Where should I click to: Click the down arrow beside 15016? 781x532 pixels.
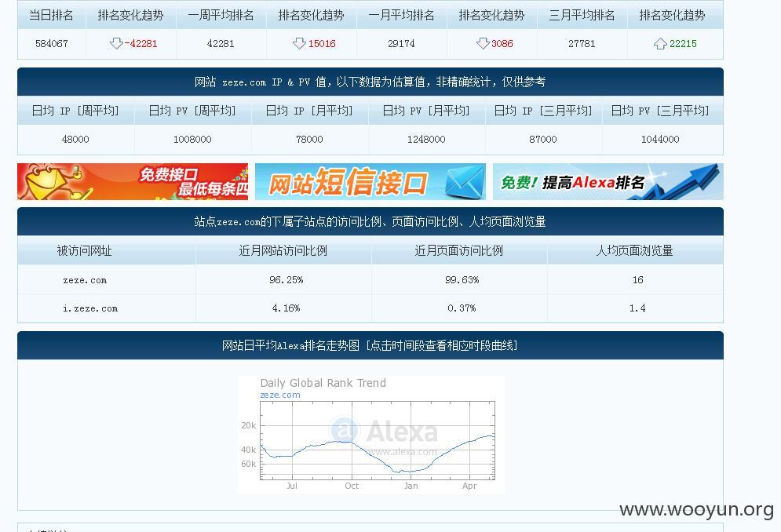(x=299, y=43)
